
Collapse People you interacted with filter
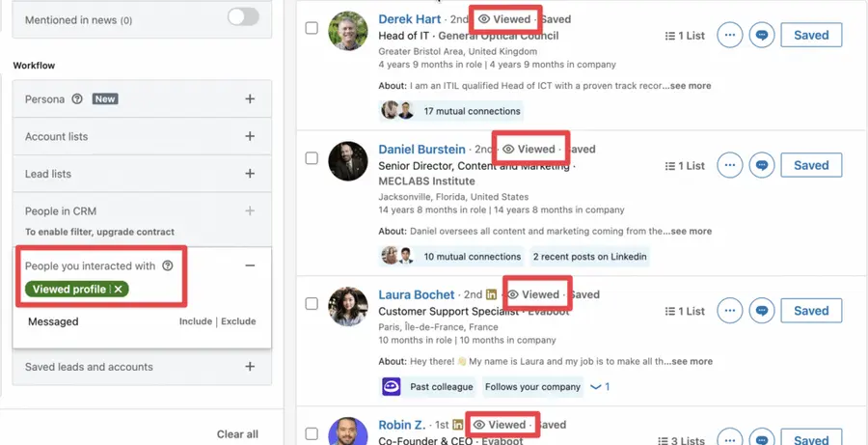click(x=250, y=265)
